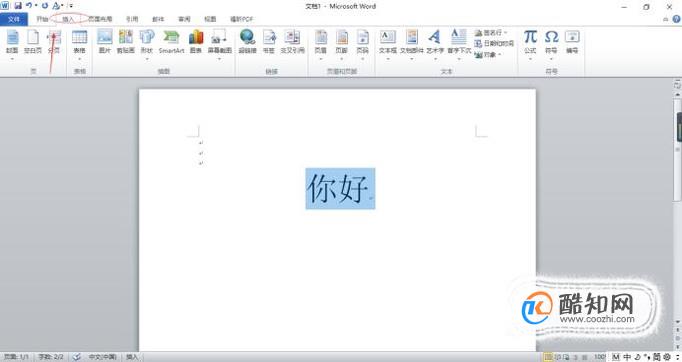Viewport: 682px width, 362px height.
Task: Open the Equation (公式) pi tool
Action: click(x=530, y=43)
